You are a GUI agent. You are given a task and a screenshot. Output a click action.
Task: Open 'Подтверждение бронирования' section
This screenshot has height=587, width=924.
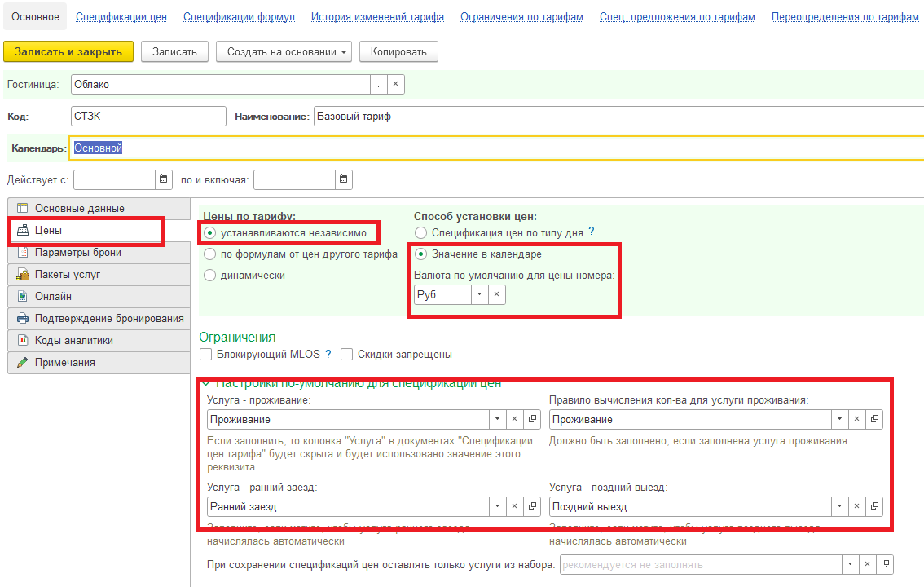tap(99, 318)
